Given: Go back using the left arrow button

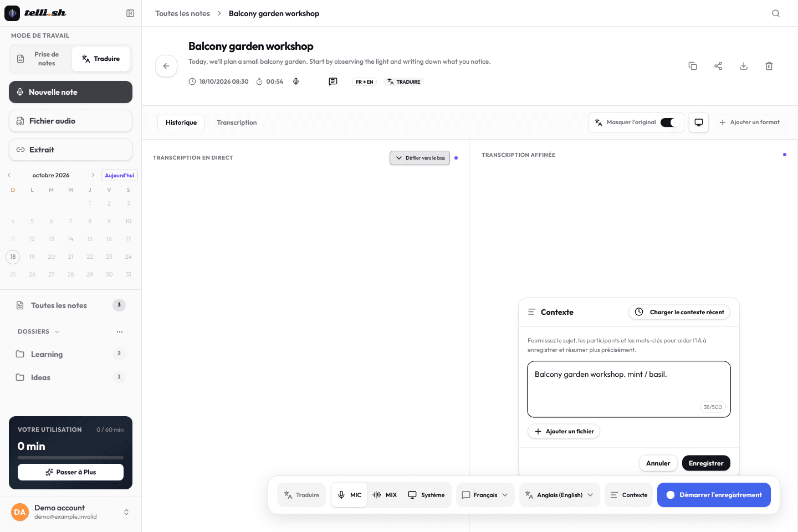Looking at the screenshot, I should [x=166, y=66].
